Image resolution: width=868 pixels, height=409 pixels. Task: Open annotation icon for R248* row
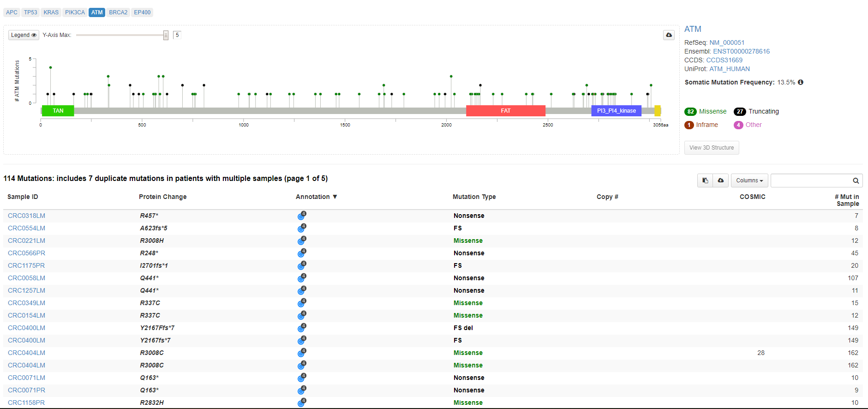coord(302,253)
